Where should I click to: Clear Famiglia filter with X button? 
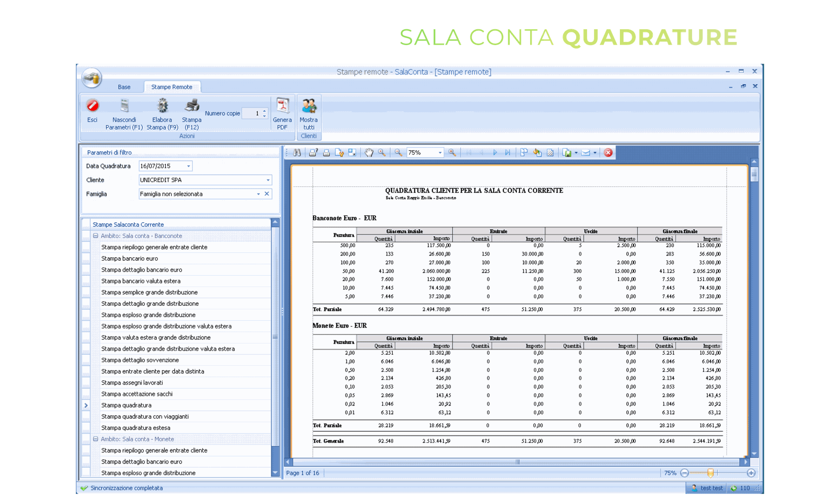(x=266, y=194)
